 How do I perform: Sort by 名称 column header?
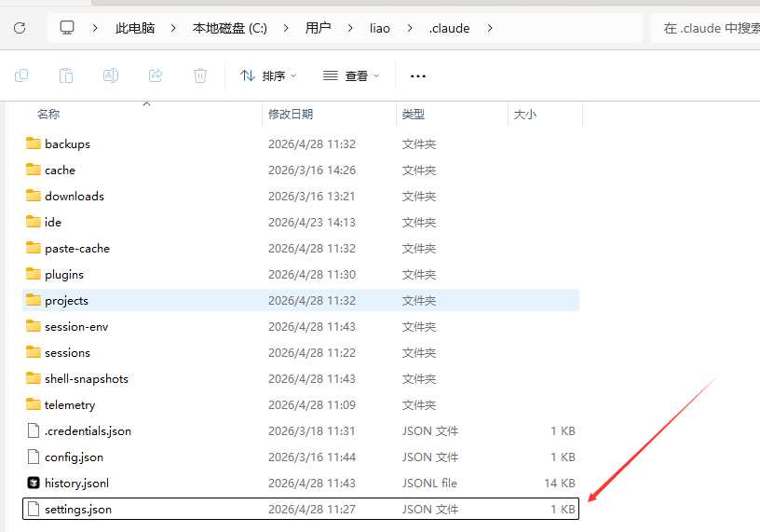[48, 114]
